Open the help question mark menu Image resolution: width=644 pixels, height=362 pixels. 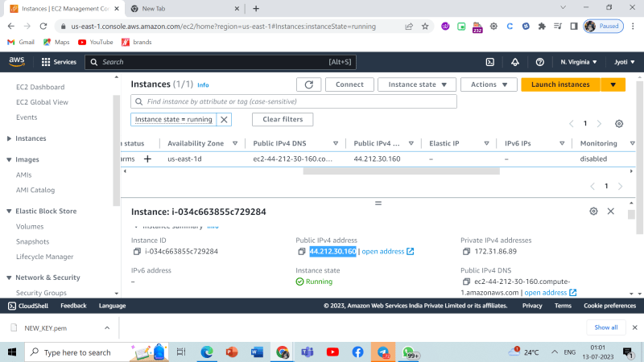(539, 62)
